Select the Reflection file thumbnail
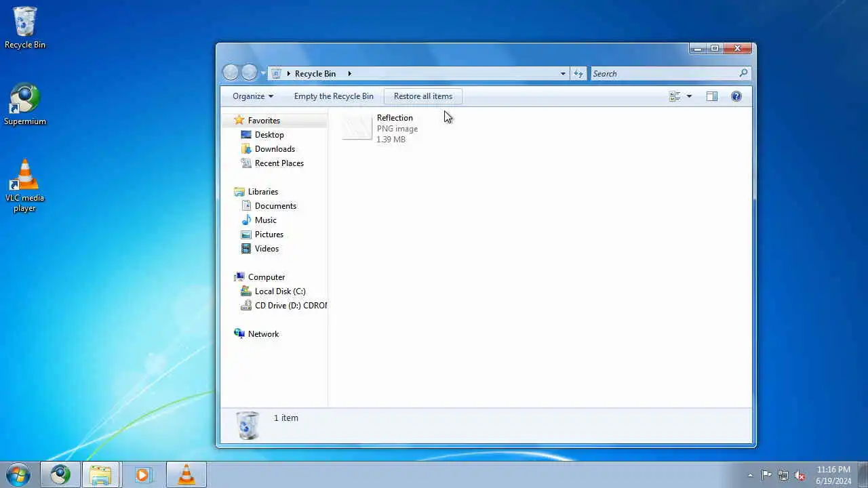 point(357,127)
